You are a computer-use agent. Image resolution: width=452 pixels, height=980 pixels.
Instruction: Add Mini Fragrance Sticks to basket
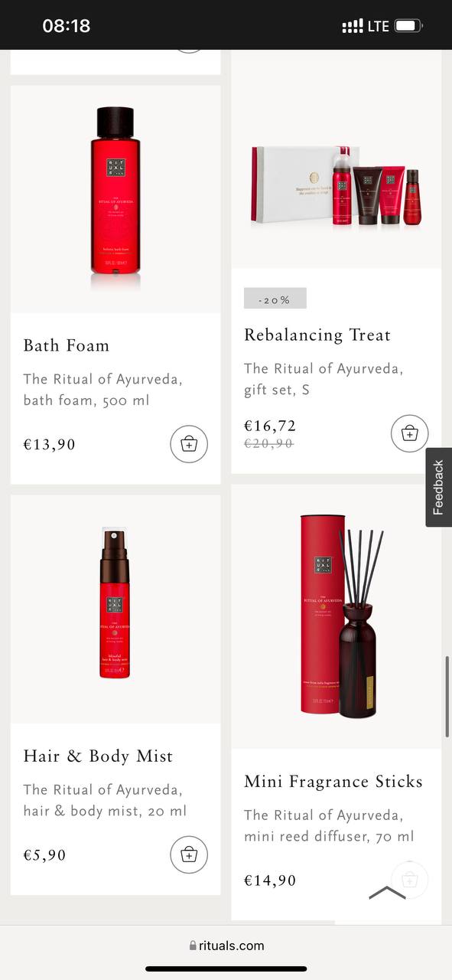point(409,880)
